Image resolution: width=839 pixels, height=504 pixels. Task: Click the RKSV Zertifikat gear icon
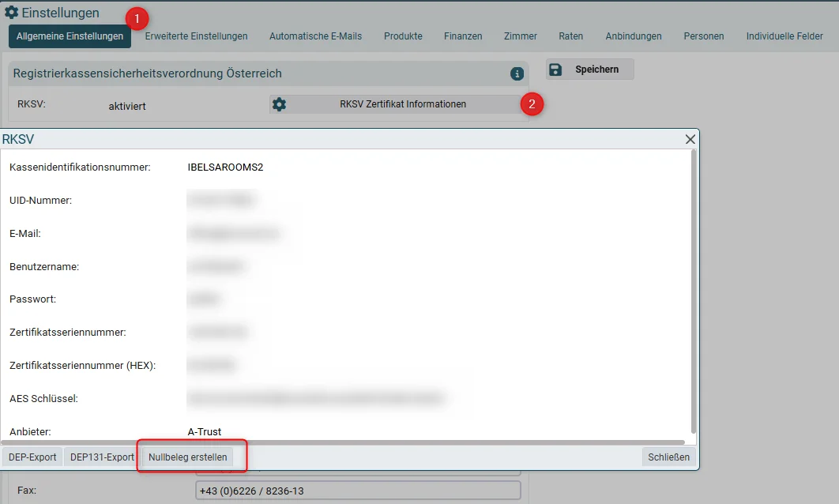pyautogui.click(x=280, y=104)
